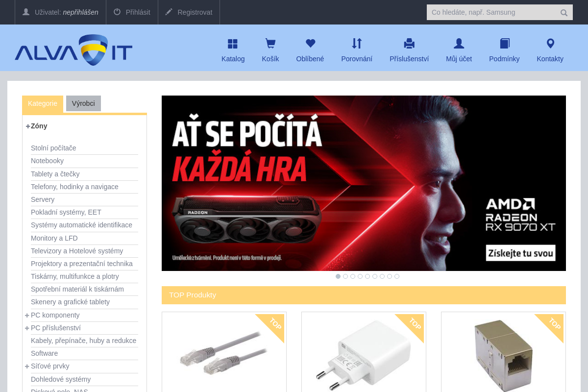Screen dimensions: 588x392
Task: Click the white USB charger product image
Action: pyautogui.click(x=364, y=355)
